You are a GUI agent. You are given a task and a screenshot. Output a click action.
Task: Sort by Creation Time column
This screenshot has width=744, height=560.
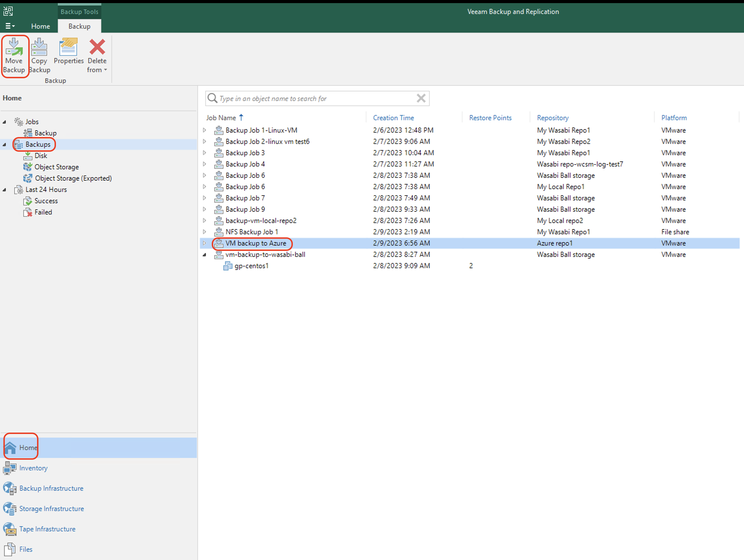393,118
